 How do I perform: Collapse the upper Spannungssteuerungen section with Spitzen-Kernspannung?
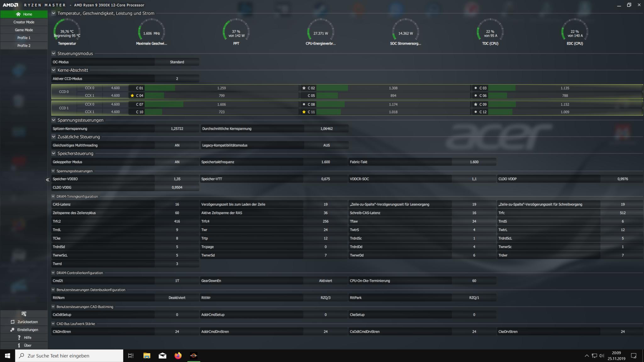(x=53, y=120)
